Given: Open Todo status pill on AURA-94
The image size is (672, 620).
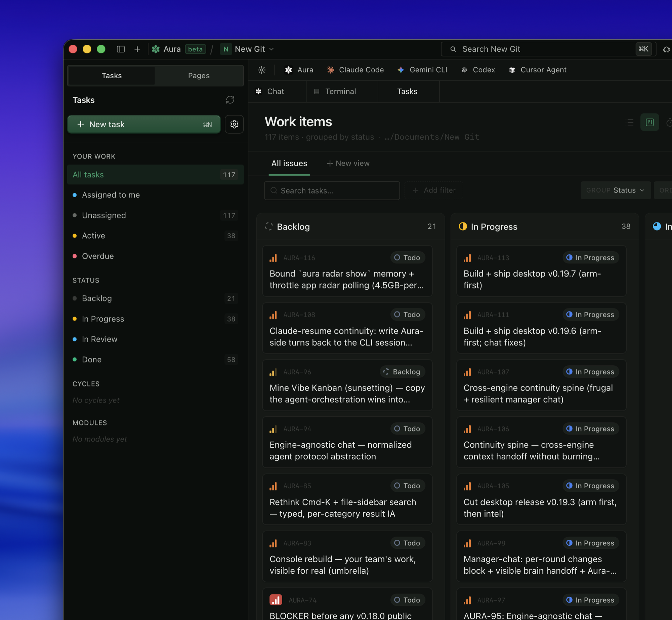Looking at the screenshot, I should coord(408,428).
